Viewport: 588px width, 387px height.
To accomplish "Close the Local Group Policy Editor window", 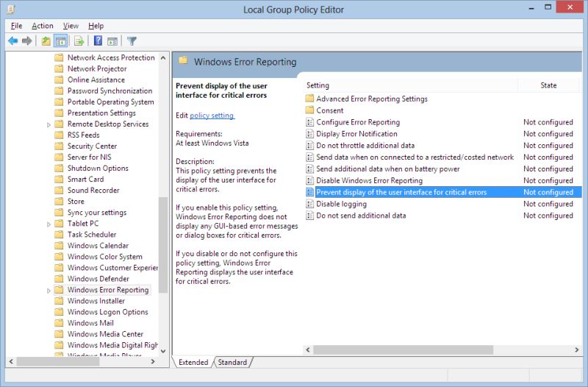I will point(570,7).
